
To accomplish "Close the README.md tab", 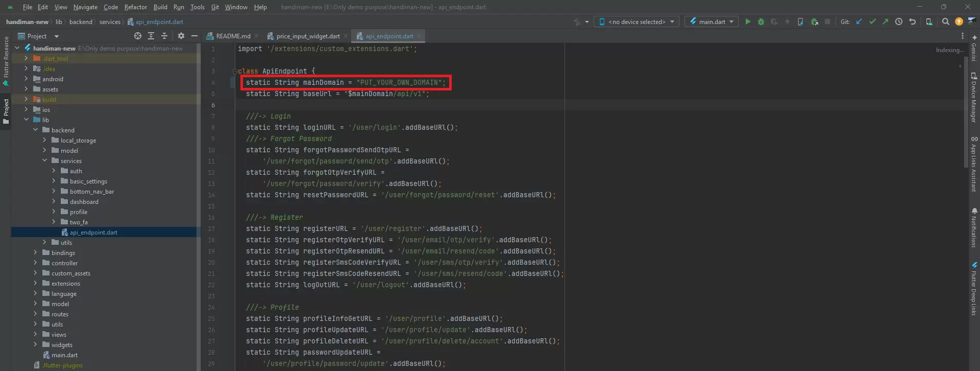I will (x=256, y=36).
